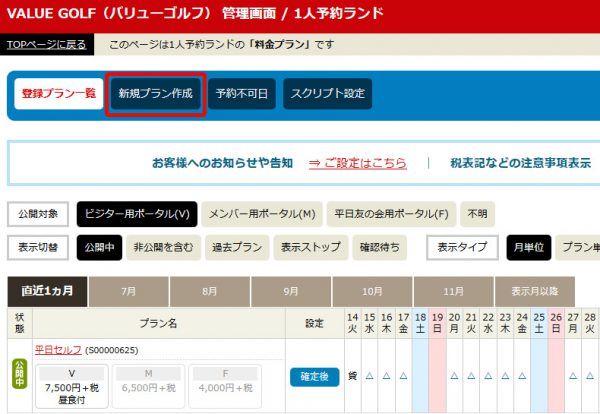
Task: Choose the 不明 portal filter
Action: [x=478, y=214]
